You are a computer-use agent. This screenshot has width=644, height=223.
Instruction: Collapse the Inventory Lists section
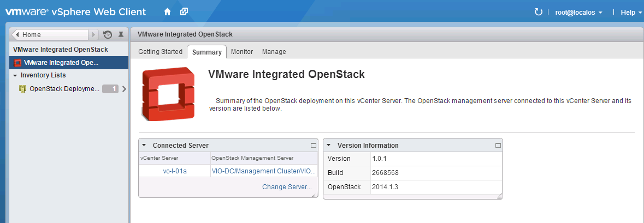(15, 75)
